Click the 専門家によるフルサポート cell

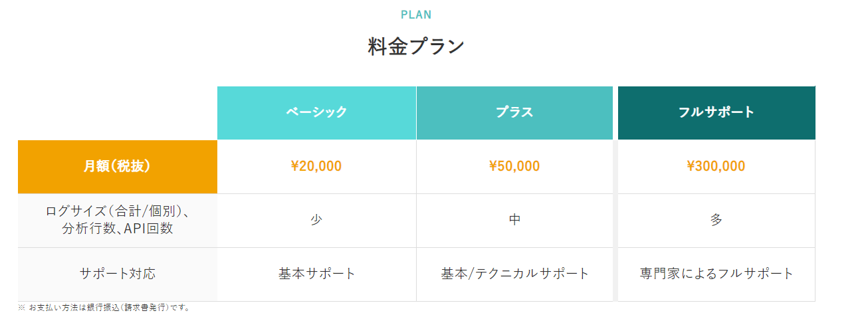pos(716,273)
